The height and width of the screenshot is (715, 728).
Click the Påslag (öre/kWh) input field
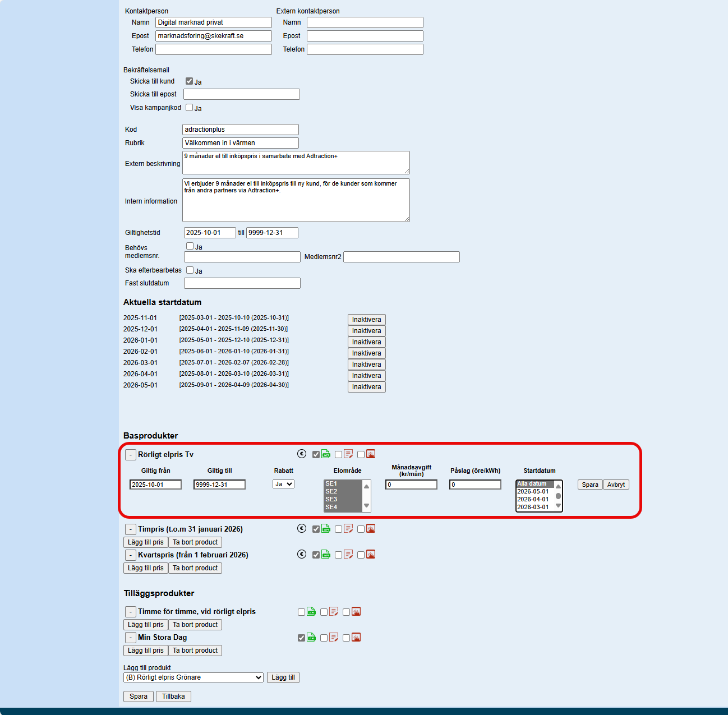pyautogui.click(x=475, y=485)
